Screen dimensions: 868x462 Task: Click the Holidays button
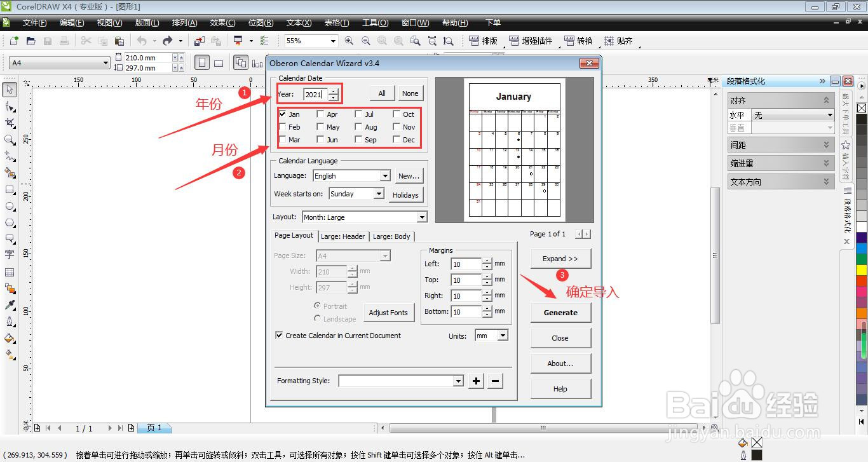click(x=405, y=195)
